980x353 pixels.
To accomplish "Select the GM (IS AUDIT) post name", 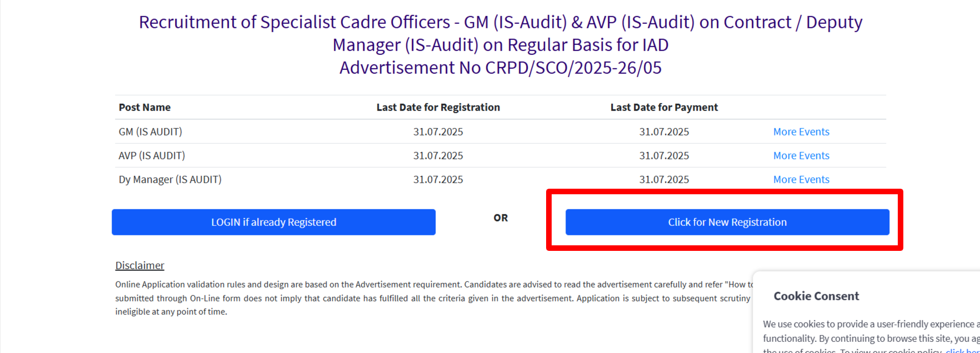I will (x=150, y=132).
